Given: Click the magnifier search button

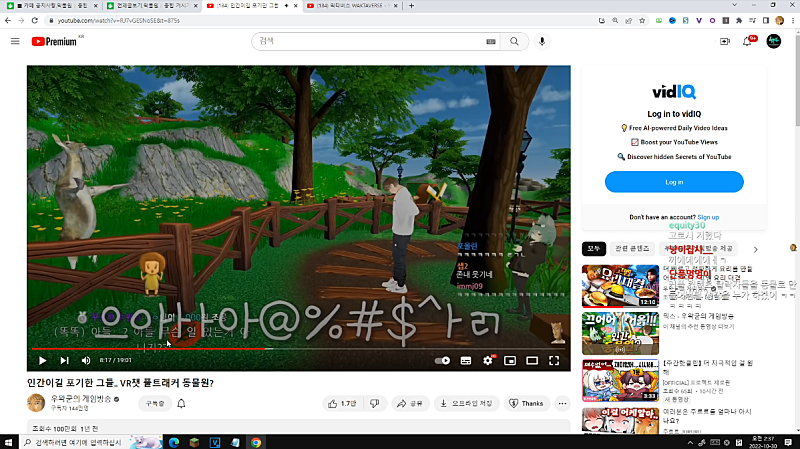Looking at the screenshot, I should point(514,41).
